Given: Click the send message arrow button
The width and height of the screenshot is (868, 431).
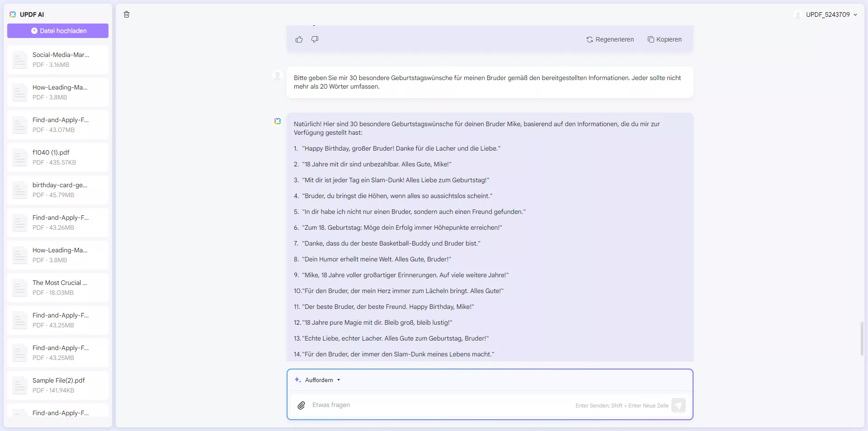Looking at the screenshot, I should pos(678,405).
